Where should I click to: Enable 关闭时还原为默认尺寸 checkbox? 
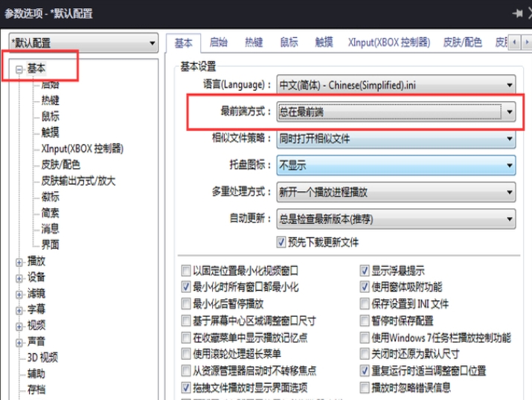click(x=365, y=354)
